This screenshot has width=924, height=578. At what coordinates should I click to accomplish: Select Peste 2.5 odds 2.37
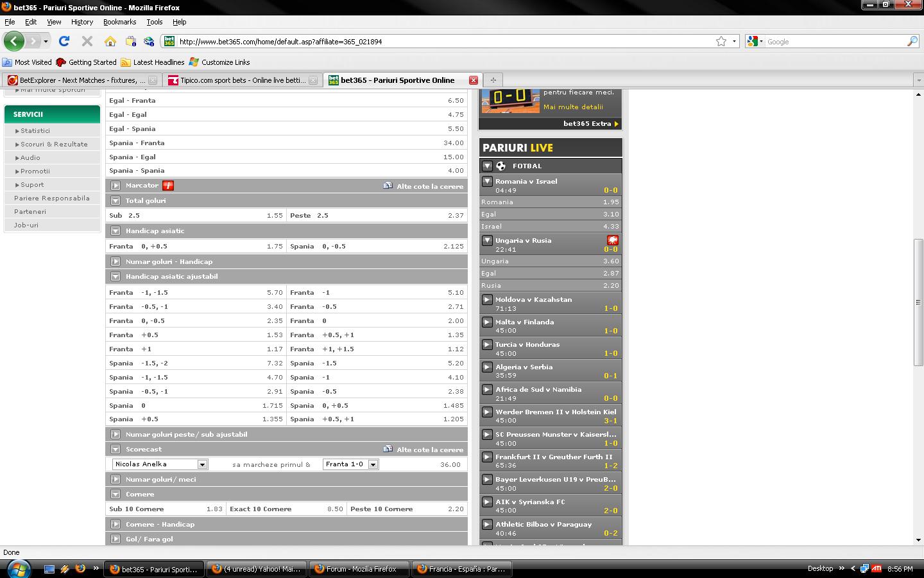pos(377,216)
